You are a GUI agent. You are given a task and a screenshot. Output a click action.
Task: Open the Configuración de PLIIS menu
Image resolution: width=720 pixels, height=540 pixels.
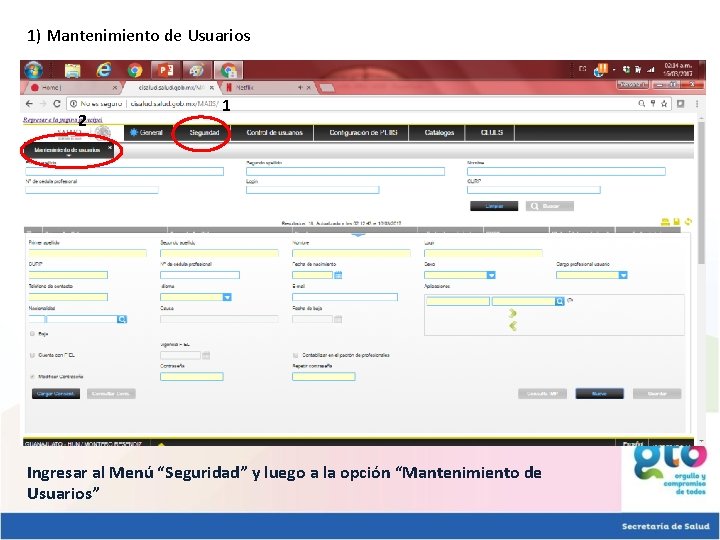pos(363,132)
